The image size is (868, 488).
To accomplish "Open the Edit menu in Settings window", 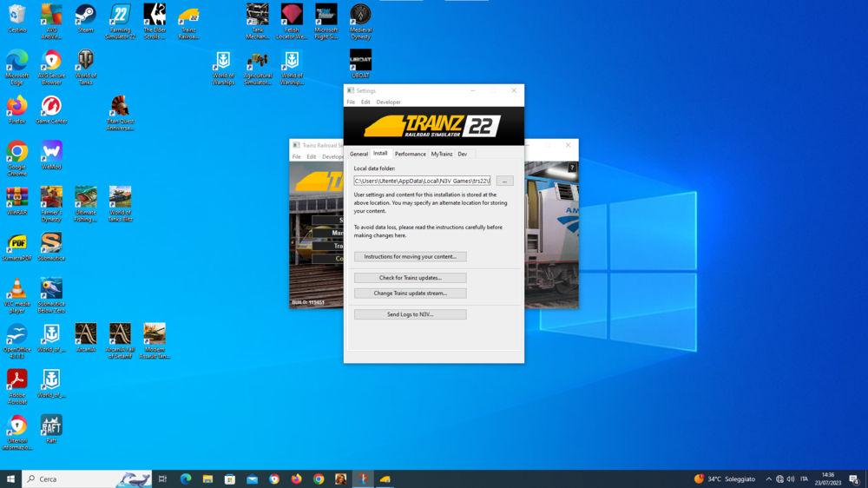I will pyautogui.click(x=365, y=102).
